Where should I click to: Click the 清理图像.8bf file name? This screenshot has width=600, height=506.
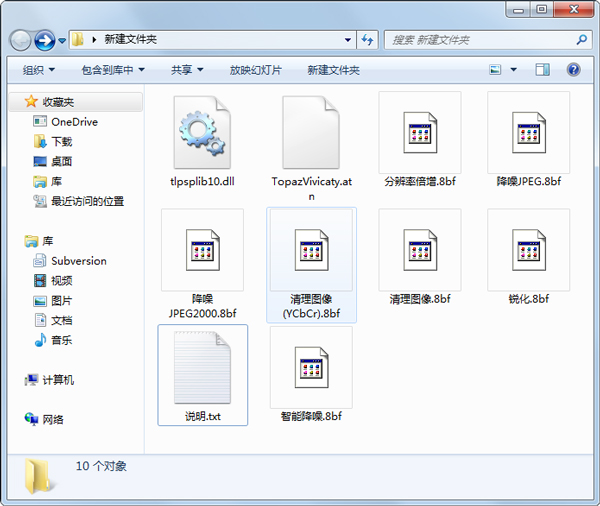[420, 299]
